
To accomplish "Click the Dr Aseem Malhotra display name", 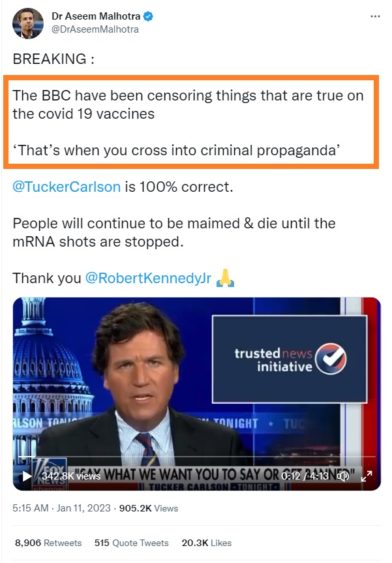I will click(96, 16).
